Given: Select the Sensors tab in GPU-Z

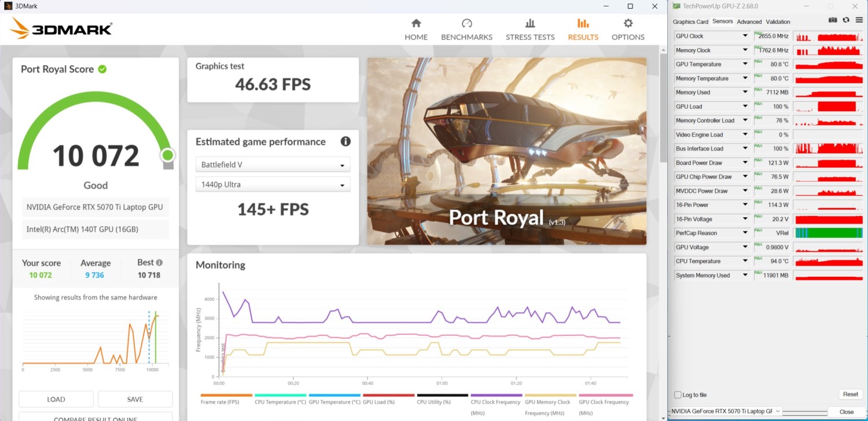Looking at the screenshot, I should click(722, 21).
